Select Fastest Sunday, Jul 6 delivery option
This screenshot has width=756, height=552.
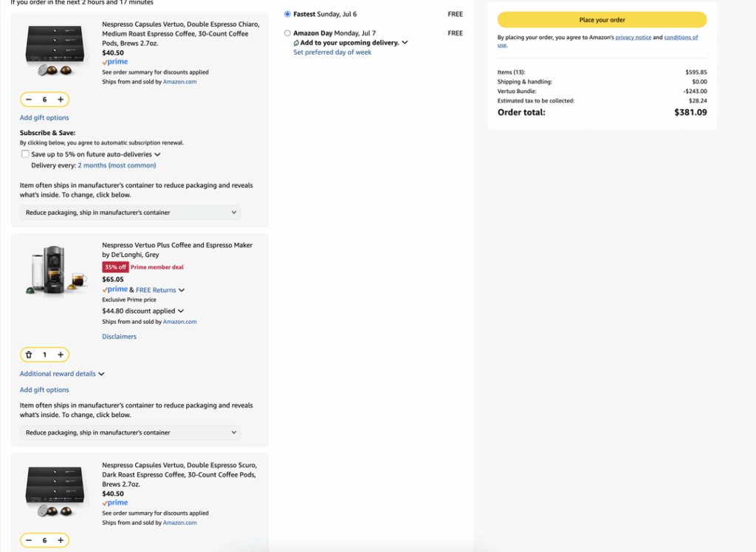287,14
